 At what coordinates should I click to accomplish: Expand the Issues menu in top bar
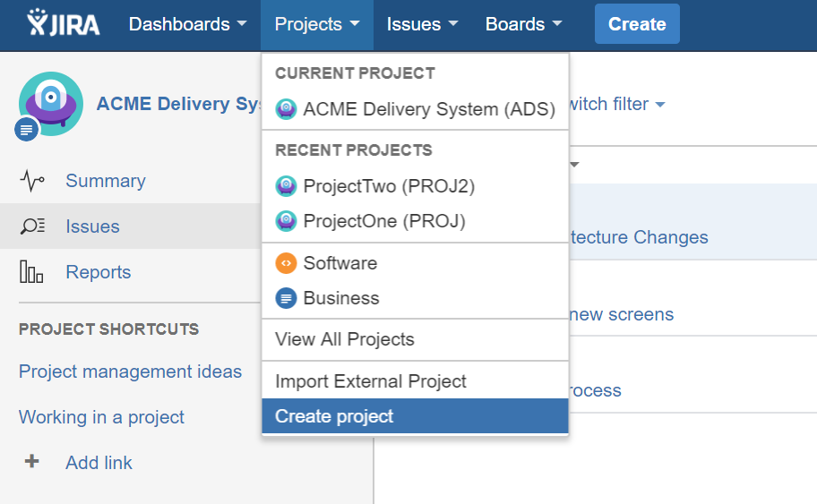[422, 24]
